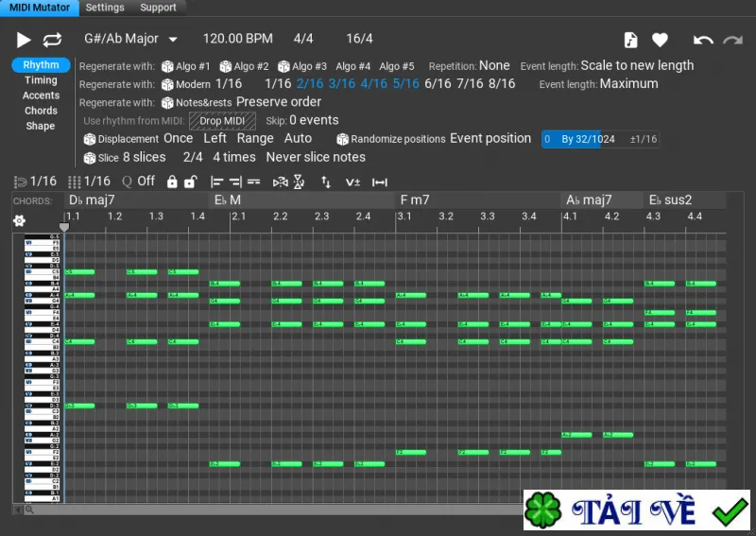Undo with the curved left arrow
The height and width of the screenshot is (536, 756).
(x=703, y=40)
